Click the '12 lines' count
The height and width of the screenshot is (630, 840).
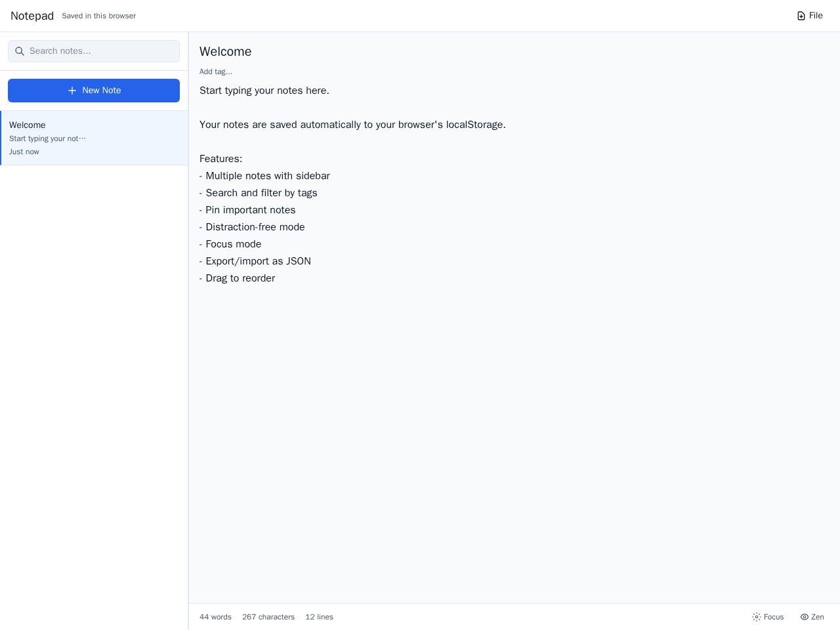click(319, 617)
